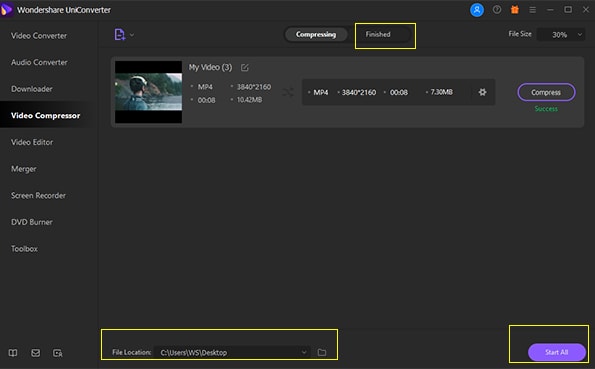The height and width of the screenshot is (369, 595).
Task: Expand the File Location path dropdown
Action: pos(304,352)
